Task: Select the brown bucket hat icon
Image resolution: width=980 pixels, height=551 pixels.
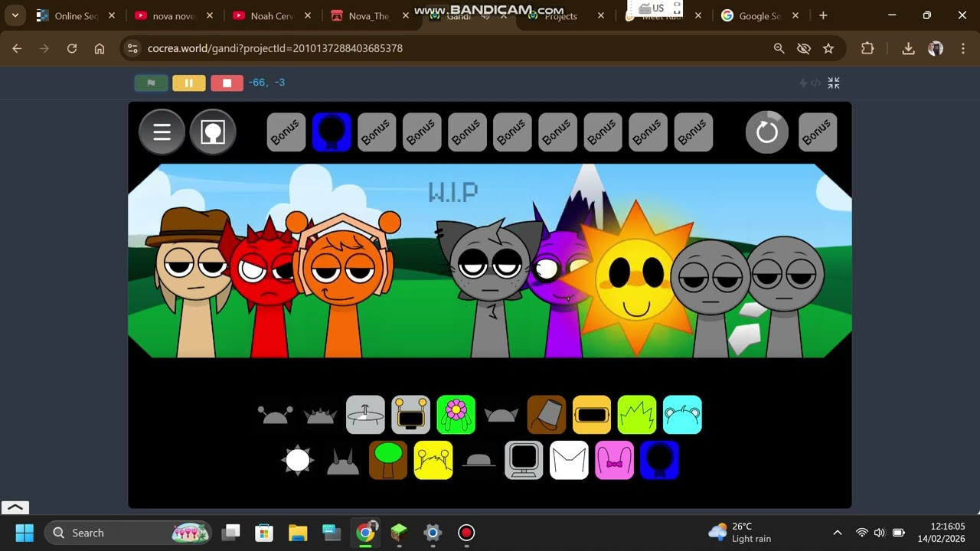Action: 547,415
